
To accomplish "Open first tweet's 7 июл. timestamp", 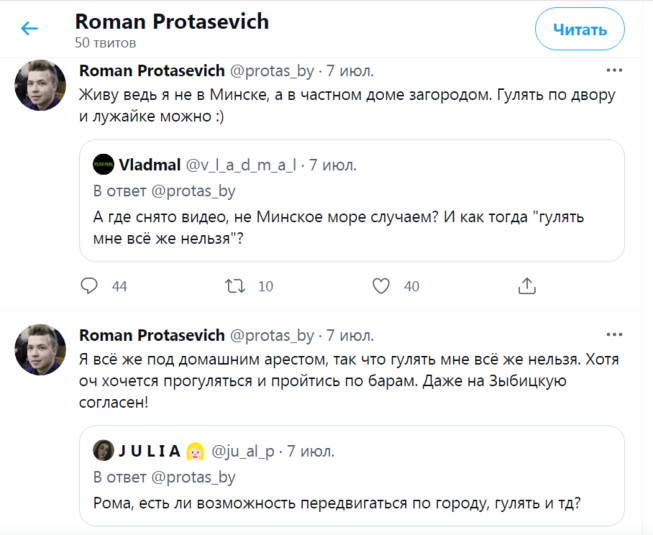I will (350, 71).
